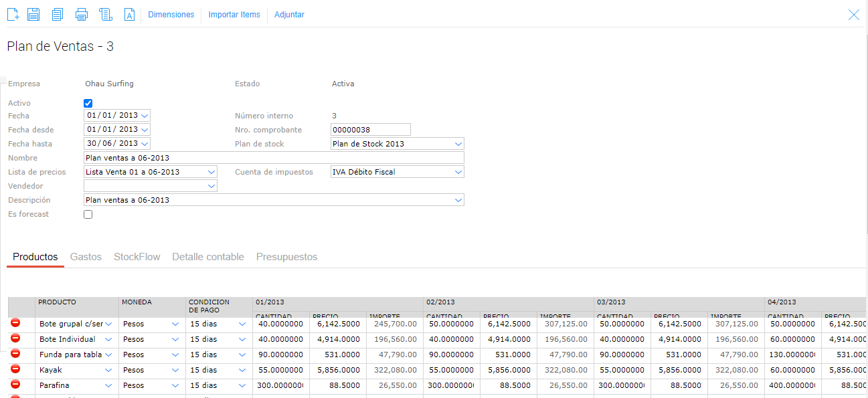Click the Importar Items link

(x=234, y=15)
